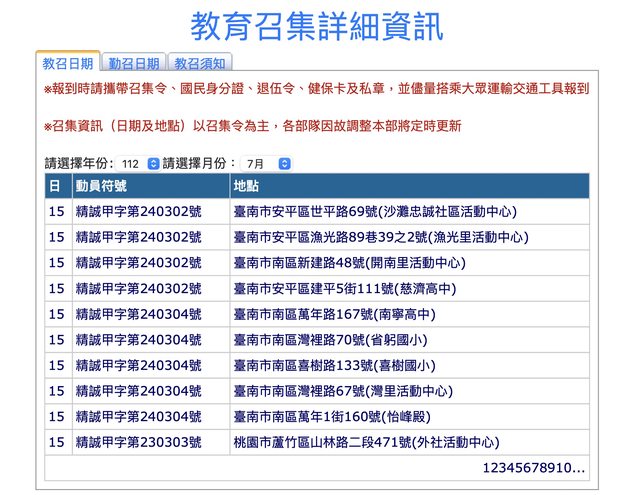Click 精誠甲字第230303號 mobilization code
The width and height of the screenshot is (640, 495).
point(138,442)
